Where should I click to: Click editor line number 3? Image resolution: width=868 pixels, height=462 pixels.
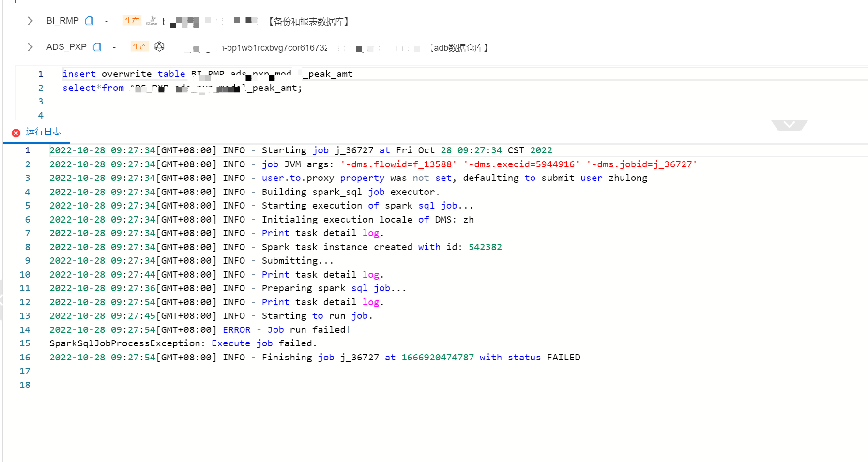(41, 102)
